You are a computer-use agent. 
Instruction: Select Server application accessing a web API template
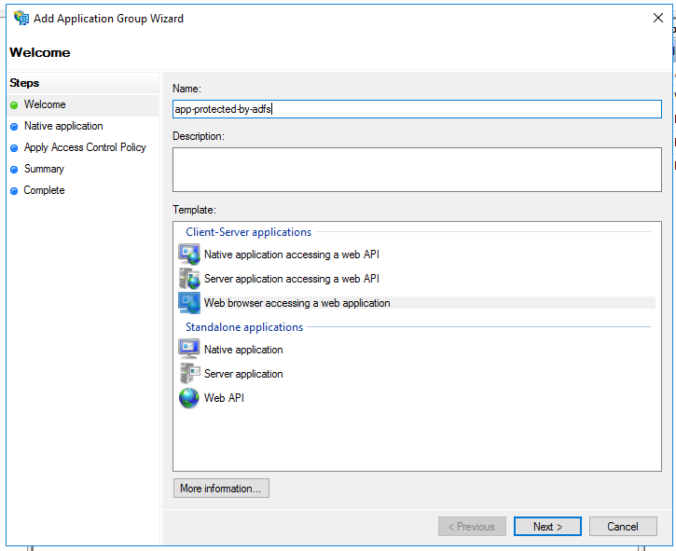[x=292, y=279]
